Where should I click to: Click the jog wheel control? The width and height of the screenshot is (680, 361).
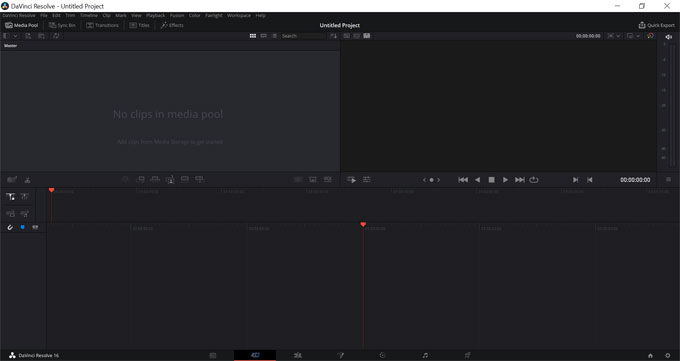point(432,180)
